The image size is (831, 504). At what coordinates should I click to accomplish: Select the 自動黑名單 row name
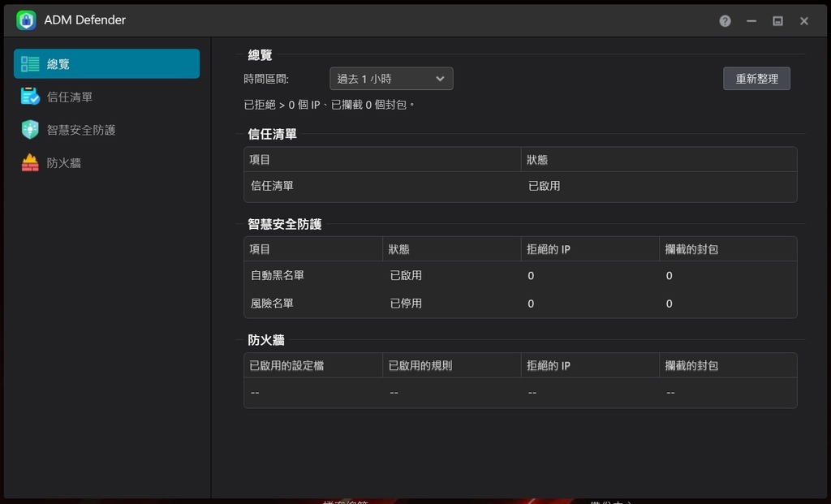point(278,276)
